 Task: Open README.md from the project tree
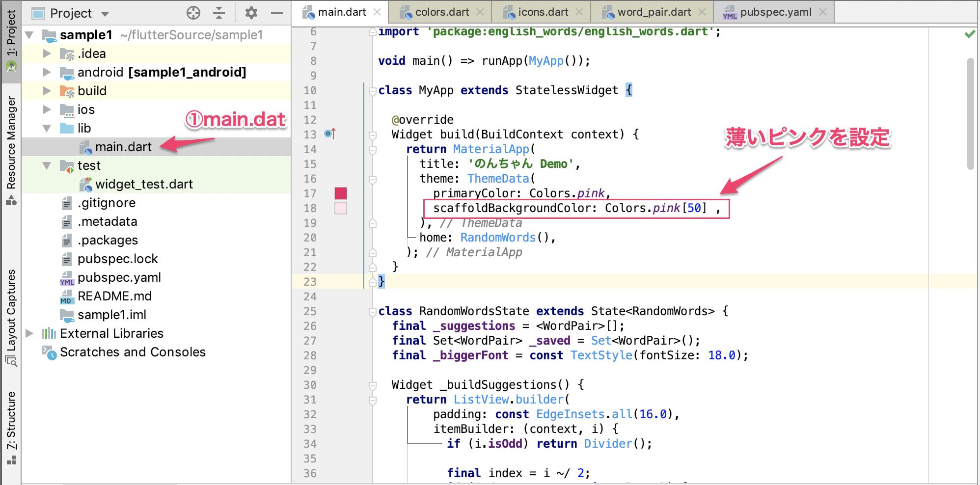[x=114, y=296]
